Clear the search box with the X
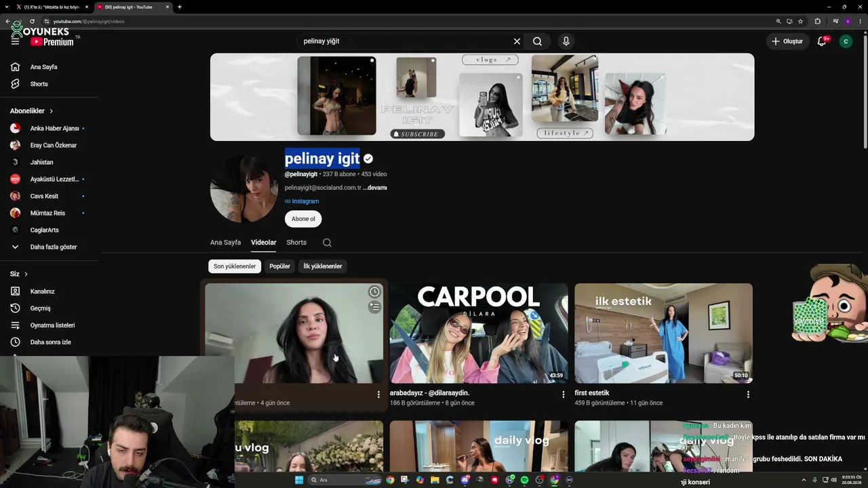 point(517,41)
